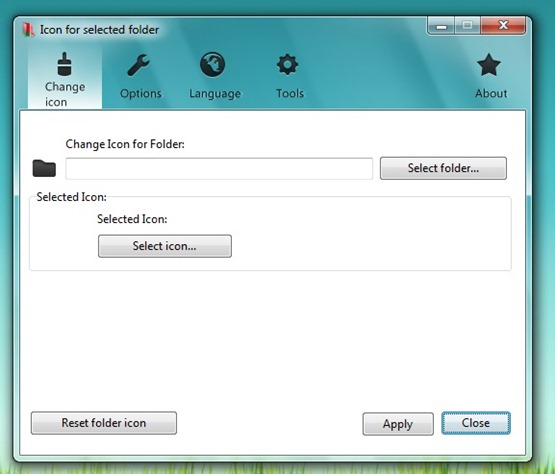Click the gear icon above Tools
The width and height of the screenshot is (555, 474).
[x=287, y=64]
